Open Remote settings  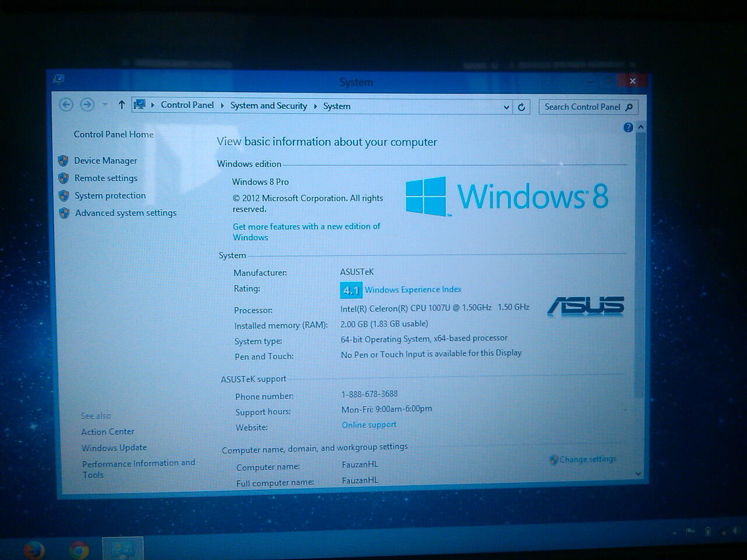click(x=106, y=178)
